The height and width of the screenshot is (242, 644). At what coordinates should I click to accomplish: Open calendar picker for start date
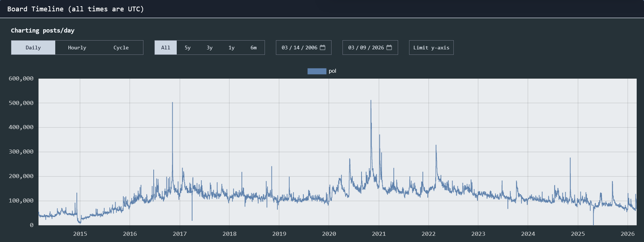tap(322, 48)
